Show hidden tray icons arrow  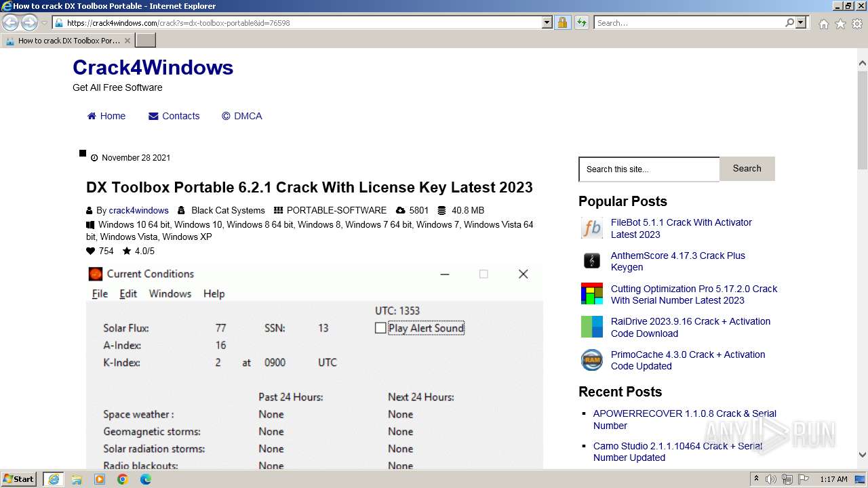pos(756,479)
